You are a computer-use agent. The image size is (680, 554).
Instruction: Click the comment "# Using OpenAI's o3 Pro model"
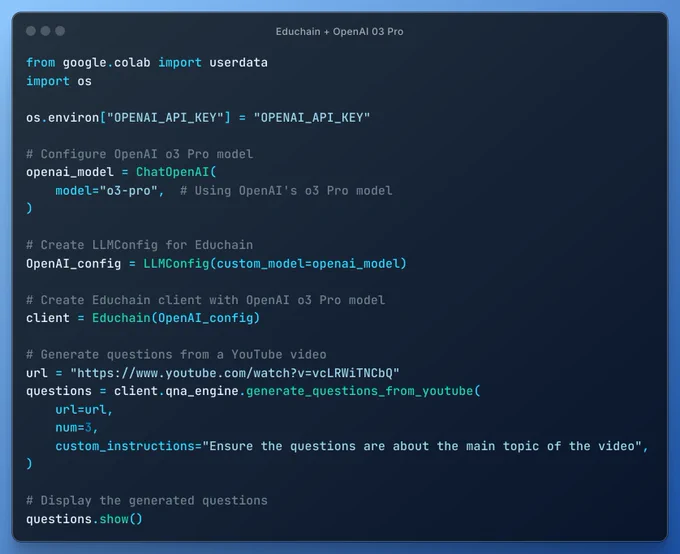pos(286,191)
